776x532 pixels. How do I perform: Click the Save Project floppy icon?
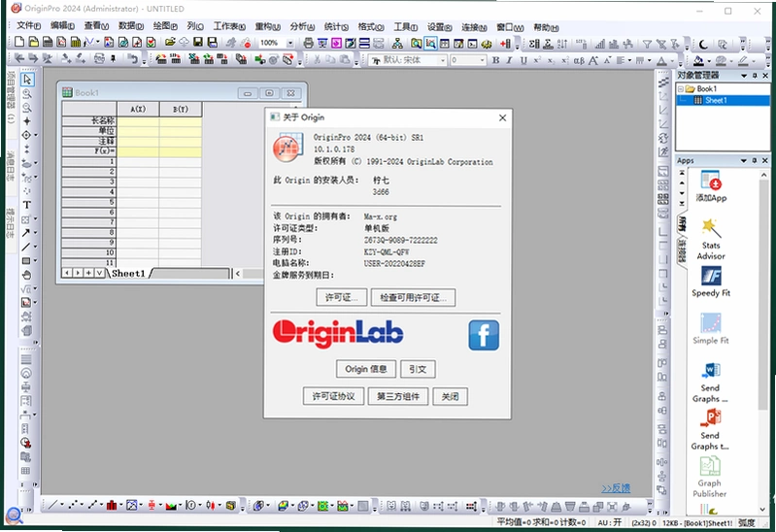click(198, 43)
